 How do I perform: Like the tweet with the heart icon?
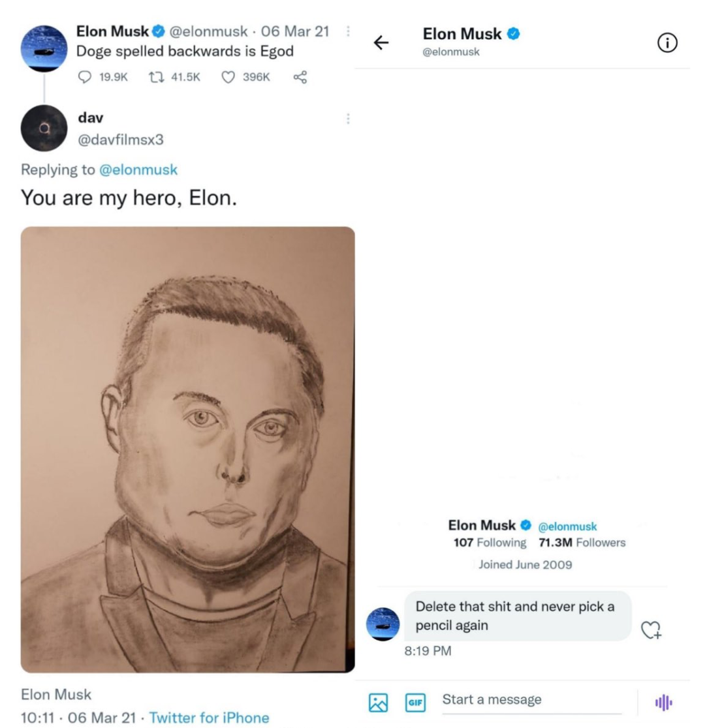(x=228, y=77)
